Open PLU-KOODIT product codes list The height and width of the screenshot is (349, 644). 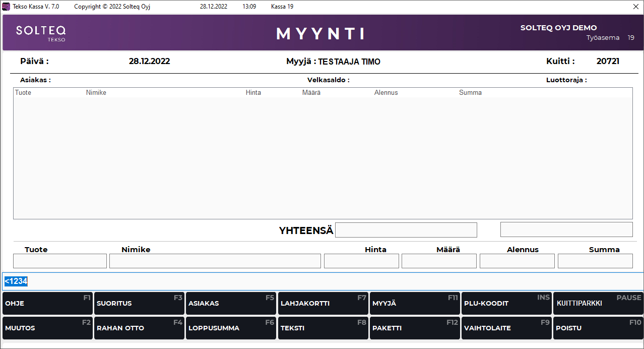pos(506,303)
